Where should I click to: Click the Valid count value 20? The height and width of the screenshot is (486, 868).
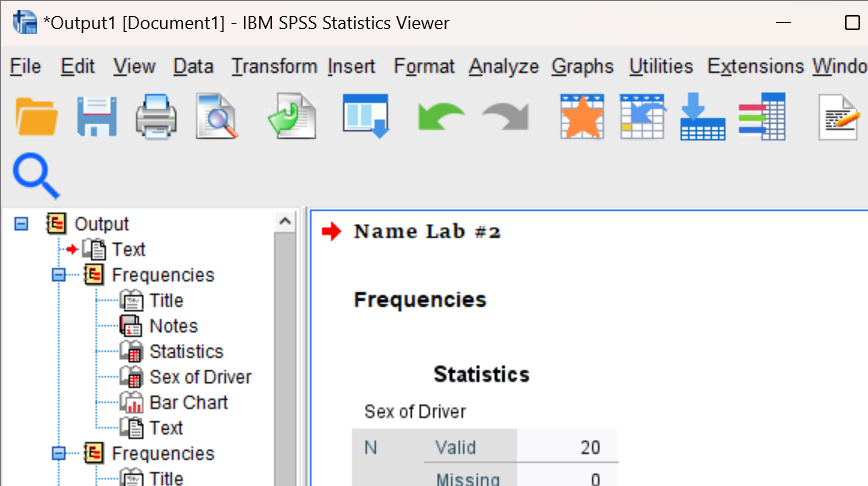[x=590, y=447]
